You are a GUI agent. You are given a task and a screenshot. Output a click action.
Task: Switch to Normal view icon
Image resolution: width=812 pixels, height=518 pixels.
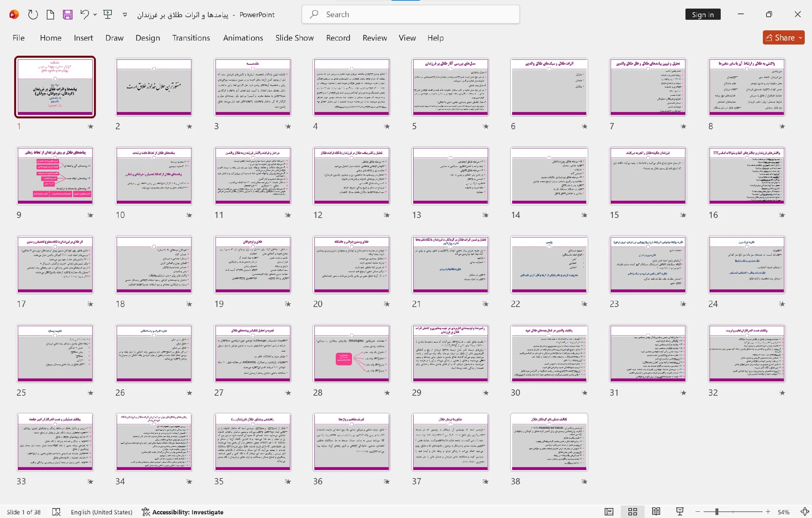pos(609,512)
